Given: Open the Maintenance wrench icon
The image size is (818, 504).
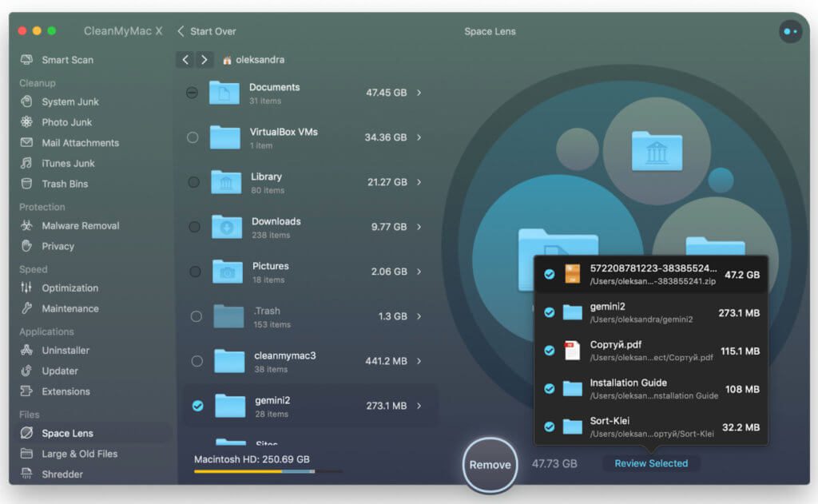Looking at the screenshot, I should 26,308.
